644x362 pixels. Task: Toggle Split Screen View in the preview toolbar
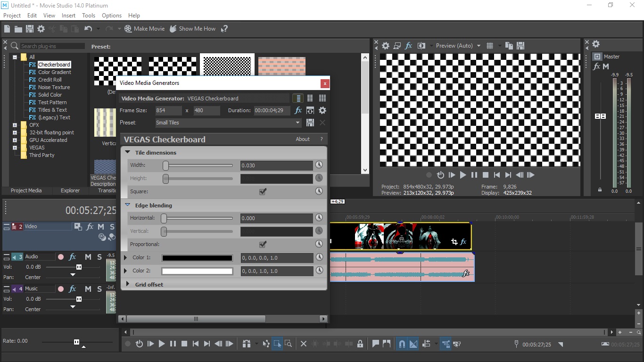coord(421,46)
